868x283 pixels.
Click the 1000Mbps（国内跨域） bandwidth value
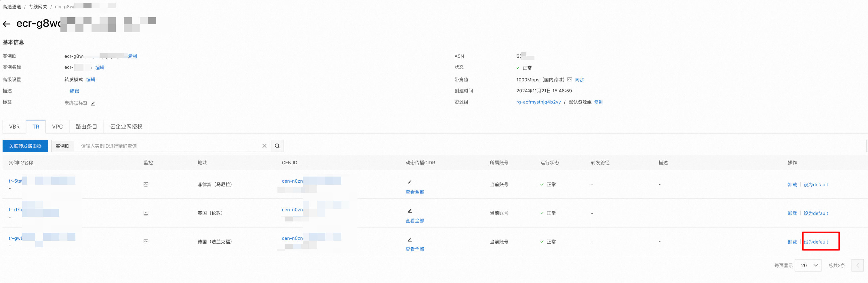click(540, 80)
